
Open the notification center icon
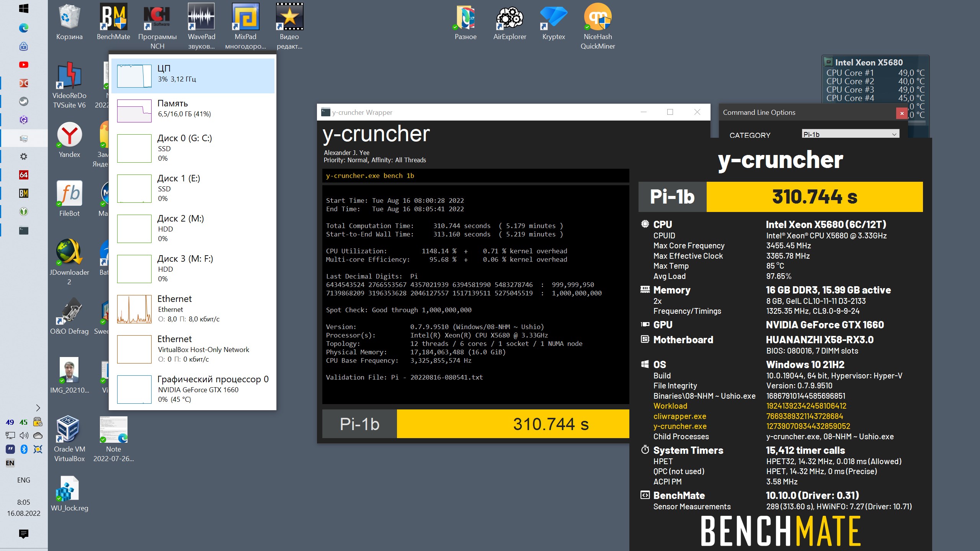point(24,534)
